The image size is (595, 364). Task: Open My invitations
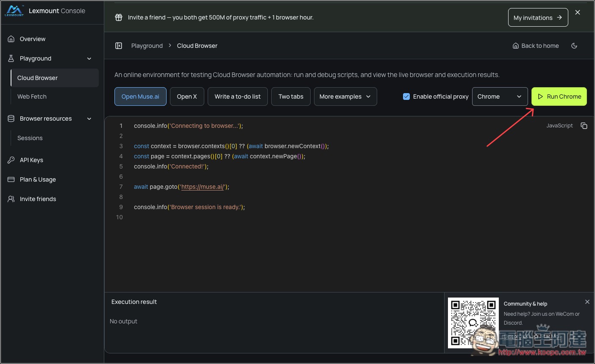coord(538,17)
